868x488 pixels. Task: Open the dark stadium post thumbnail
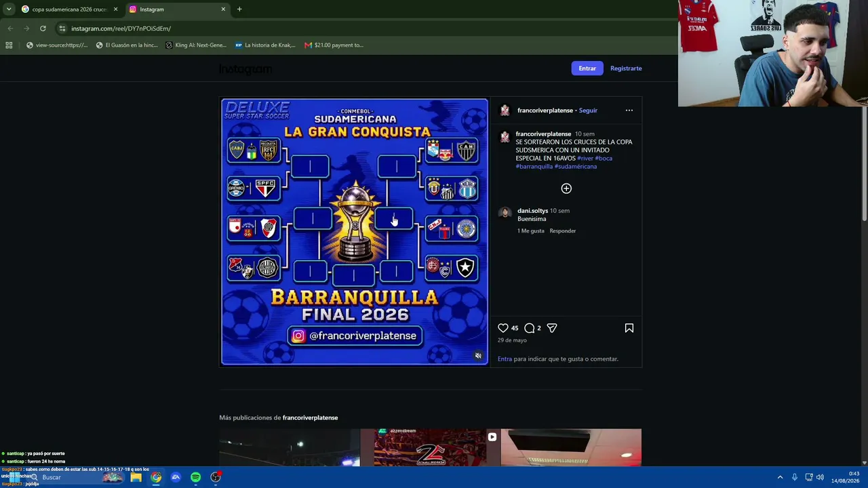click(x=290, y=447)
